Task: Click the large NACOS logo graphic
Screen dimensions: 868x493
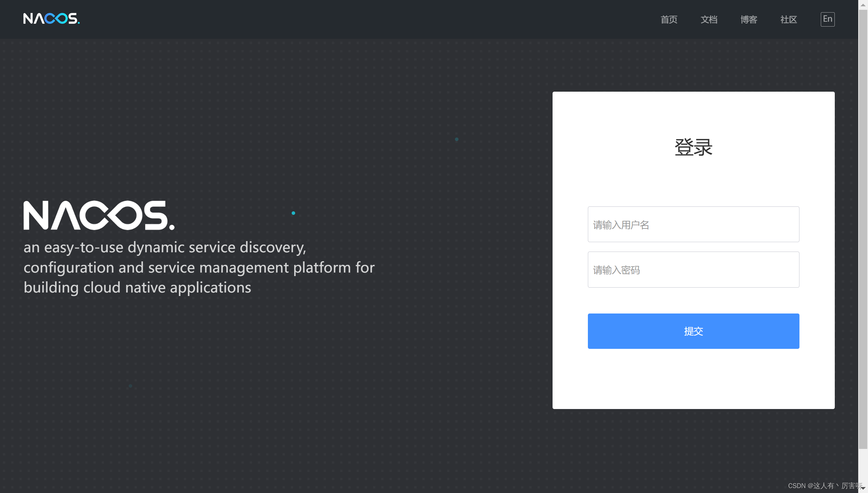Action: tap(99, 215)
